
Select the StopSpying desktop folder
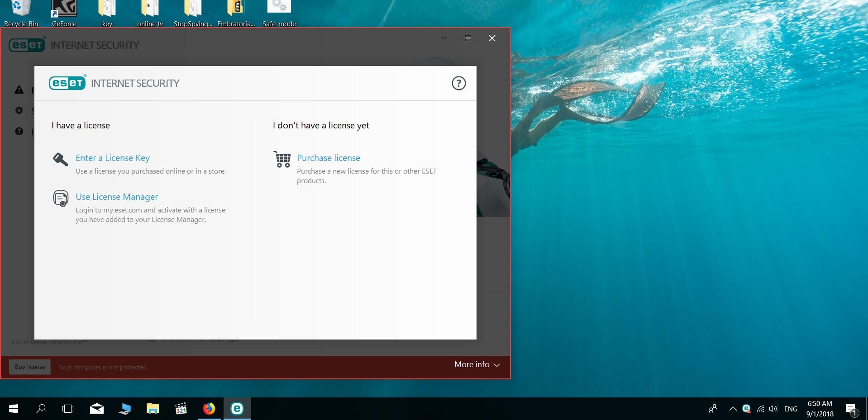(193, 14)
